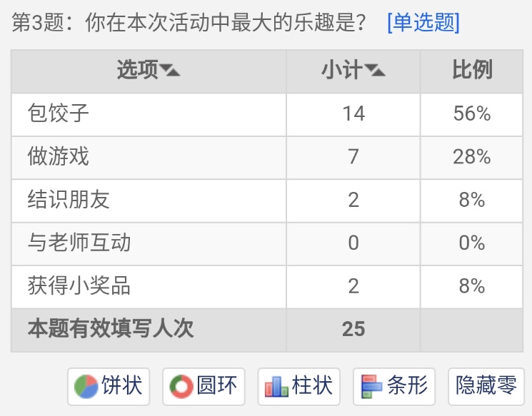The height and width of the screenshot is (416, 532).
Task: Click the horizontal bar chart icon 条形
Action: [x=394, y=386]
